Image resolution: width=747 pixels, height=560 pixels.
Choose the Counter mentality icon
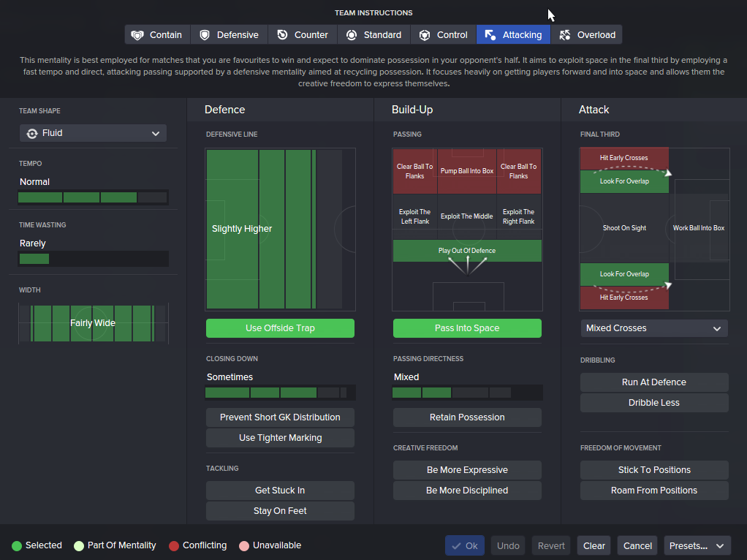[x=282, y=35]
